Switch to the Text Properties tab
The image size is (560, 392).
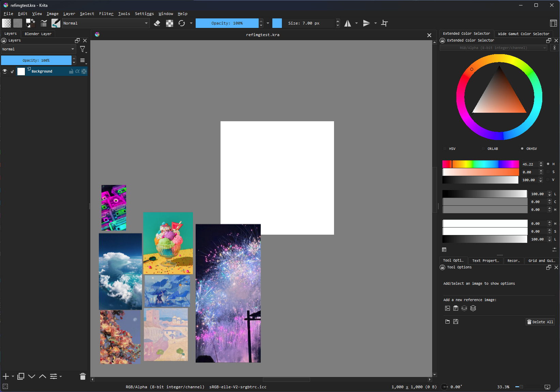point(485,261)
